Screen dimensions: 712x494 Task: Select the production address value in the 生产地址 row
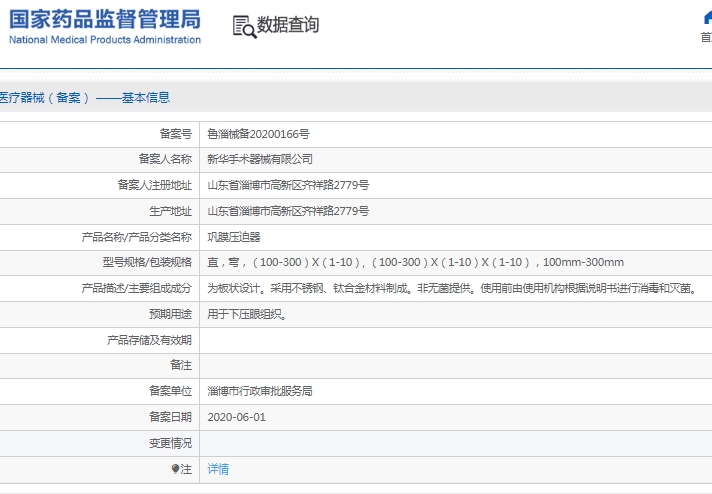pyautogui.click(x=288, y=211)
